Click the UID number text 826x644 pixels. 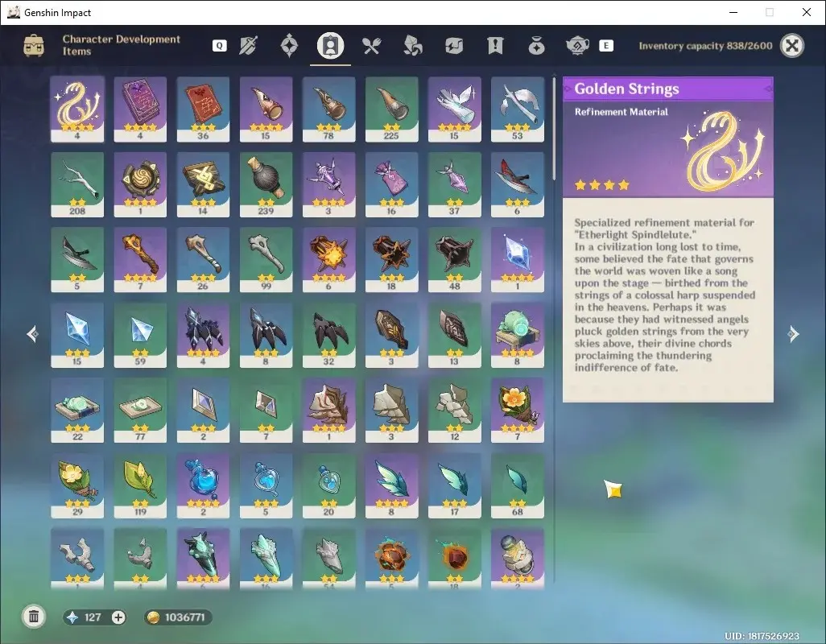(762, 636)
